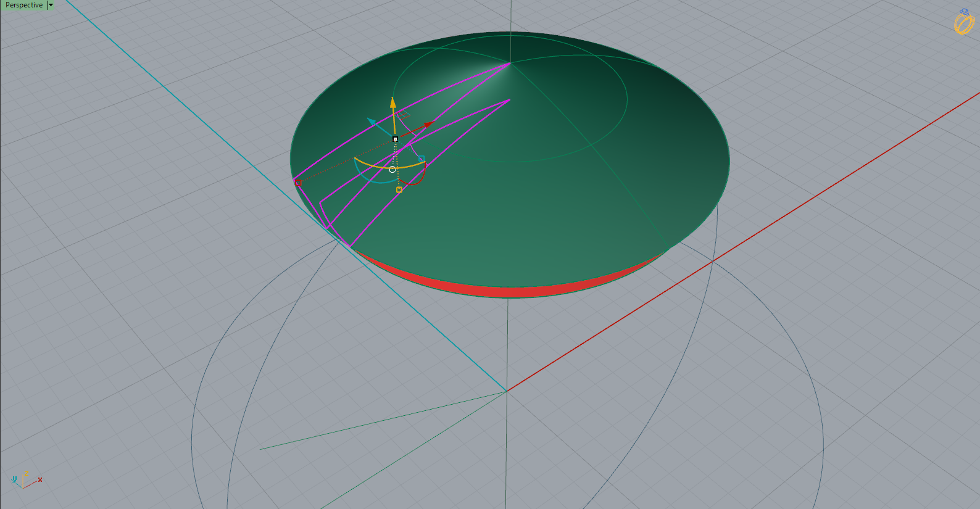Image resolution: width=980 pixels, height=509 pixels.
Task: Click the gumball red move arrow tip
Action: point(429,125)
